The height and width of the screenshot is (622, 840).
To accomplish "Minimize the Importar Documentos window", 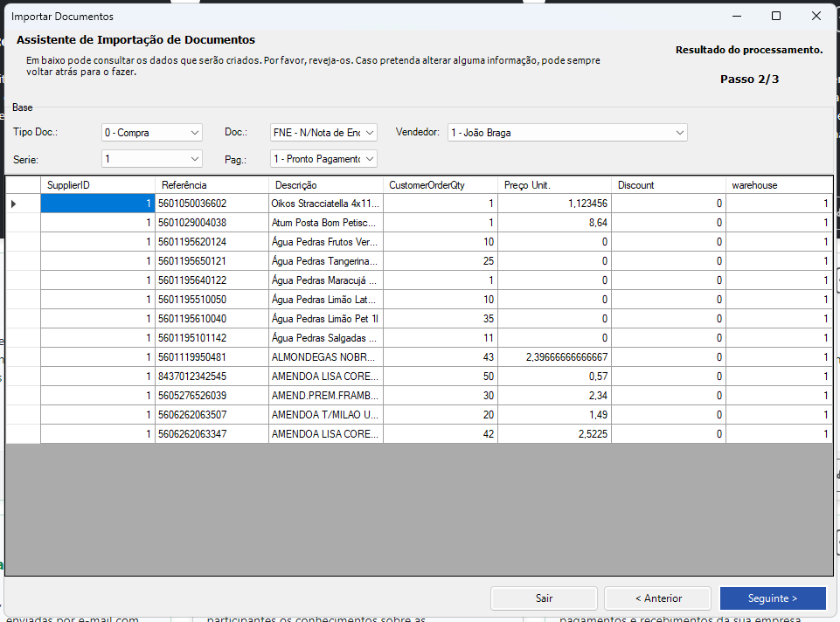I will coord(736,16).
